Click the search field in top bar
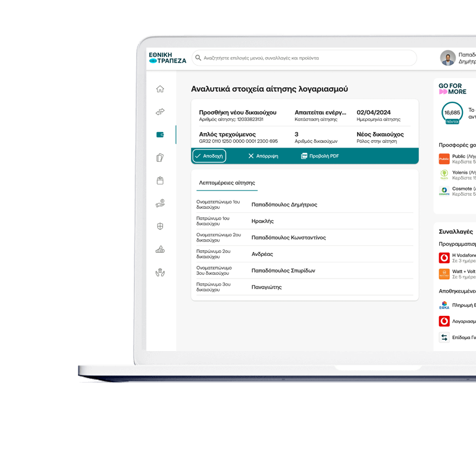The image size is (476, 476). click(305, 58)
